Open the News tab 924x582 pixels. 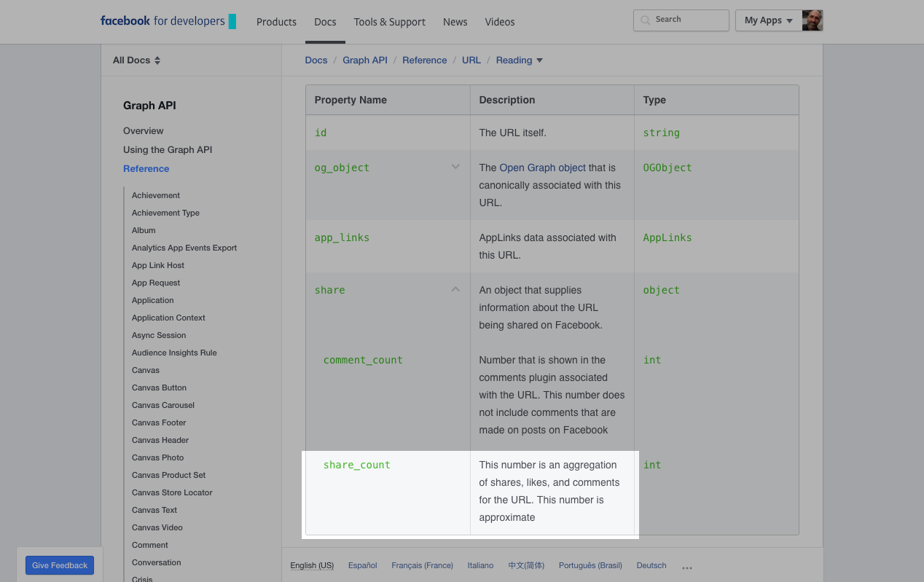455,22
